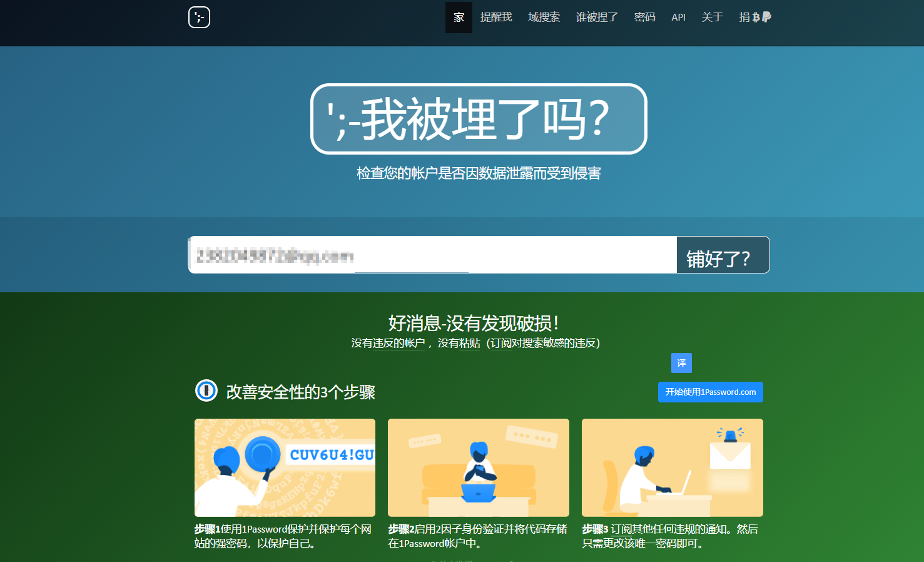Click 步骤1 description text

[283, 536]
